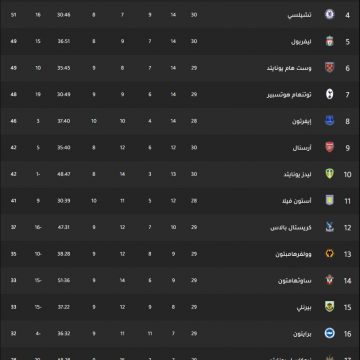360x360 pixels.
Task: Click the Everton club badge
Action: click(x=329, y=121)
